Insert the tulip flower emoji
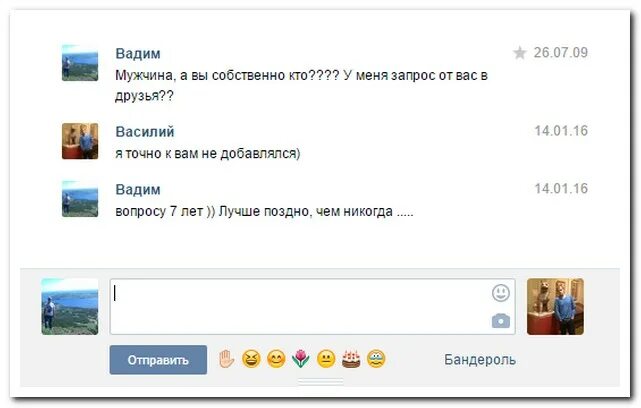 point(301,359)
